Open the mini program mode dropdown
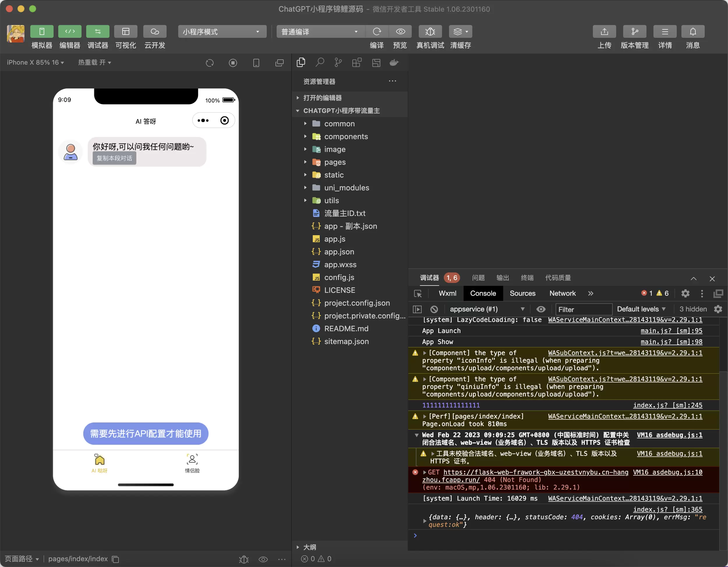Screen dimensions: 728x567 pos(222,32)
